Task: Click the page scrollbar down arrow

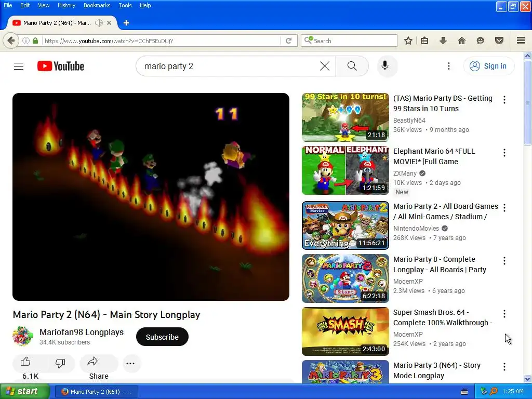Action: [527, 379]
